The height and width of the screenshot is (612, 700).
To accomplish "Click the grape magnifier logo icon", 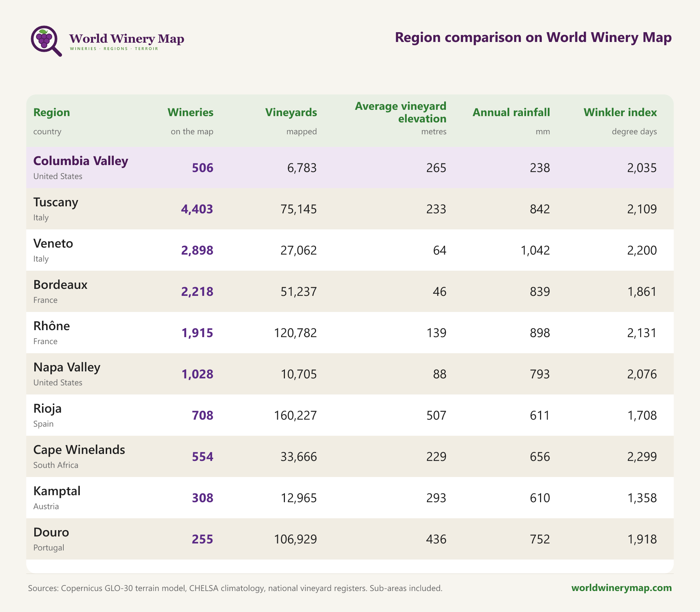I will [46, 41].
